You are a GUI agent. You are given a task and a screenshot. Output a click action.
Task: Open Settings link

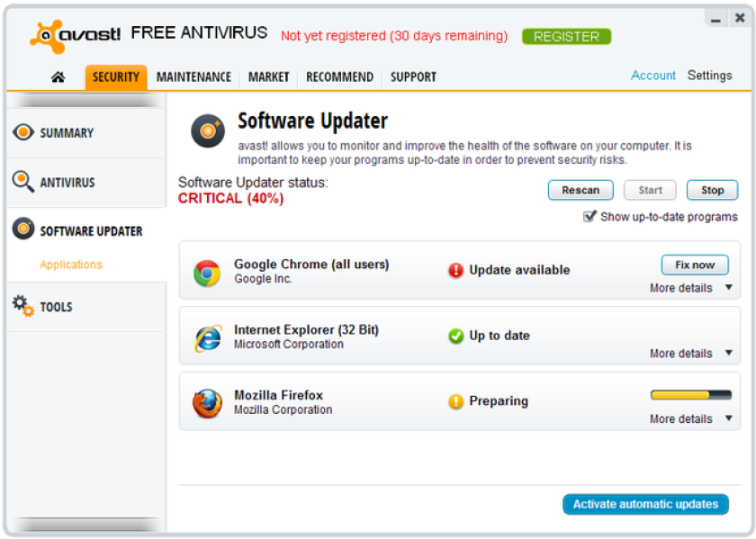coord(710,76)
